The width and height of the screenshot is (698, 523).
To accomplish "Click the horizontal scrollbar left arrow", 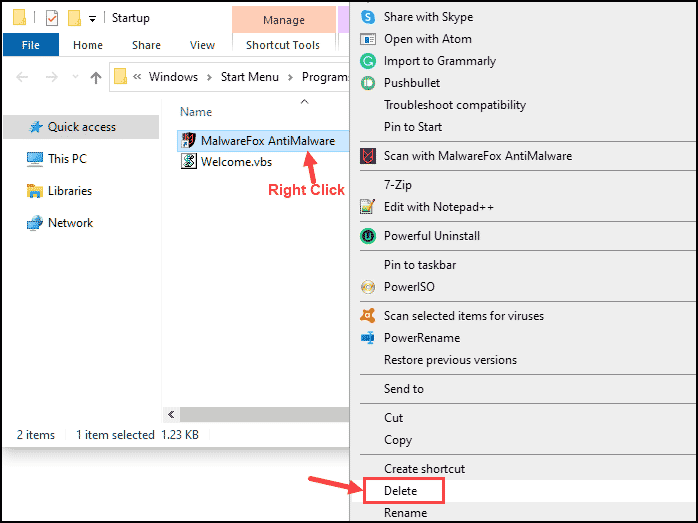I will click(x=171, y=414).
